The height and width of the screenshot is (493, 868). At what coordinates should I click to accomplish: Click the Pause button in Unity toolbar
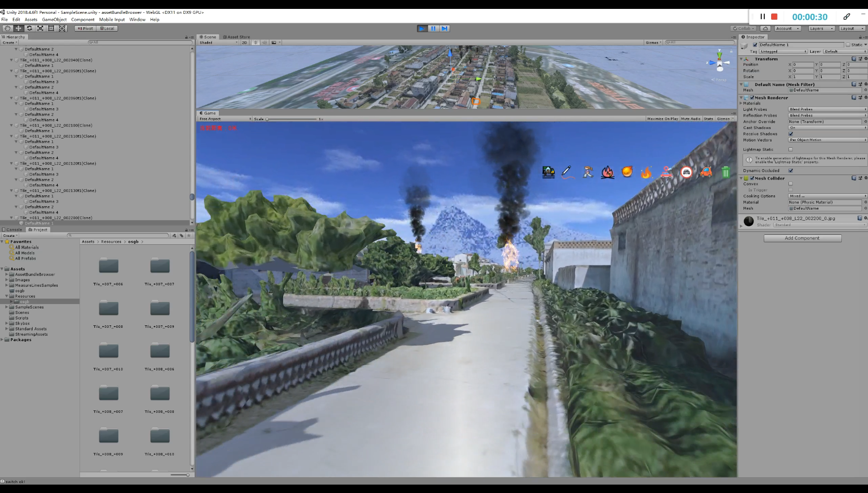click(433, 29)
